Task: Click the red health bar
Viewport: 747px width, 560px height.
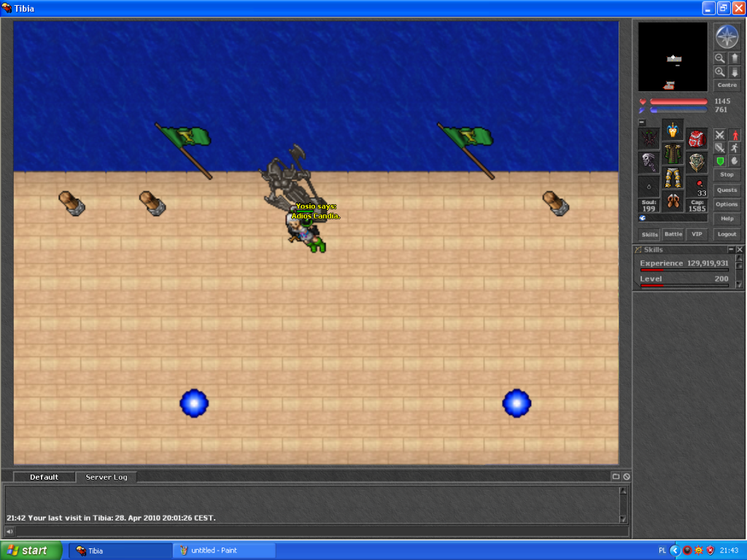Action: point(678,101)
